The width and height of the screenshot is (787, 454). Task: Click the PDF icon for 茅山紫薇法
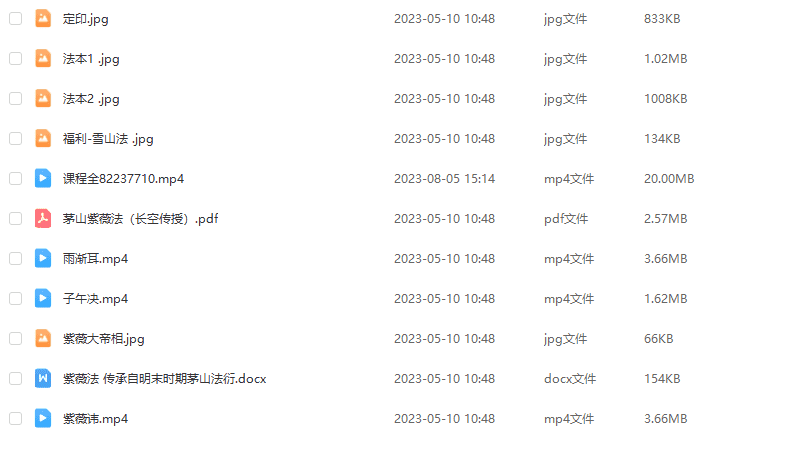pos(43,219)
